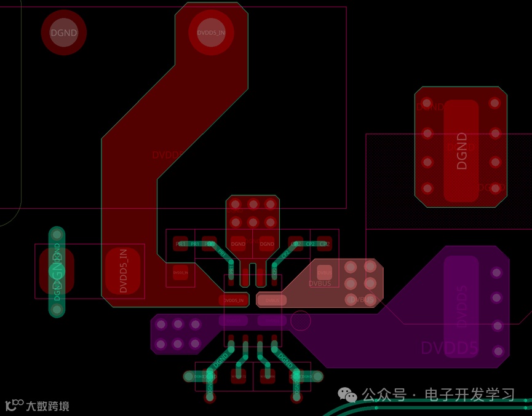Select the round DVDD5_IN through-hole pad
This screenshot has height=416, width=532.
tap(211, 33)
